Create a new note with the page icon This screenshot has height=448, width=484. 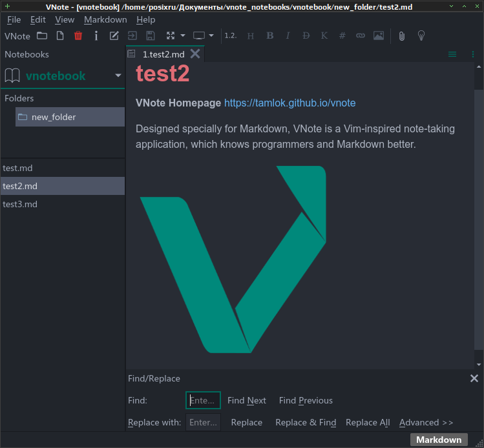pos(60,36)
